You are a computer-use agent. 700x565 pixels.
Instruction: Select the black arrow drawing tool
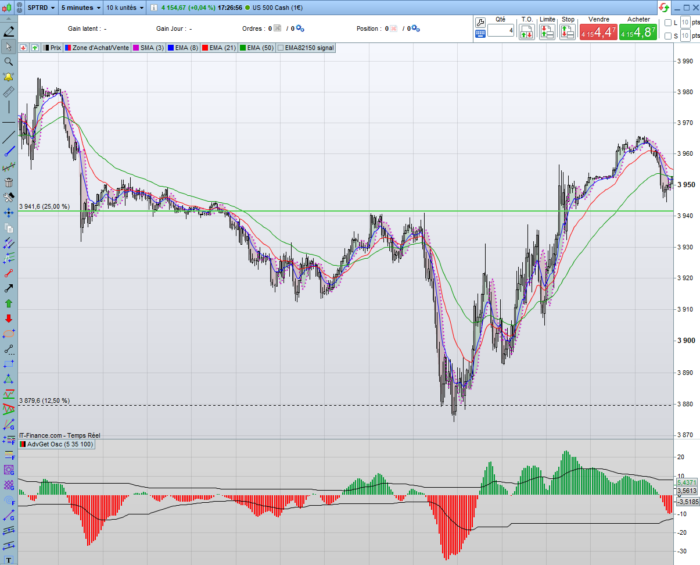tap(8, 288)
